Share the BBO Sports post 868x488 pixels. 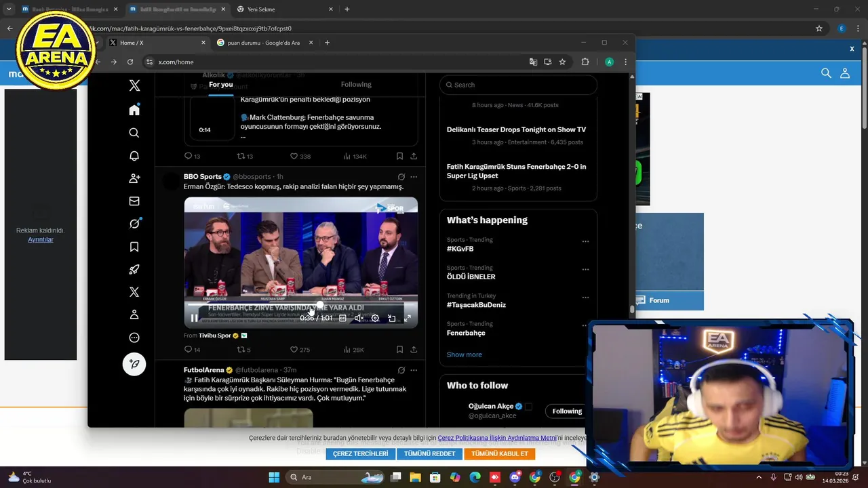[x=414, y=350]
